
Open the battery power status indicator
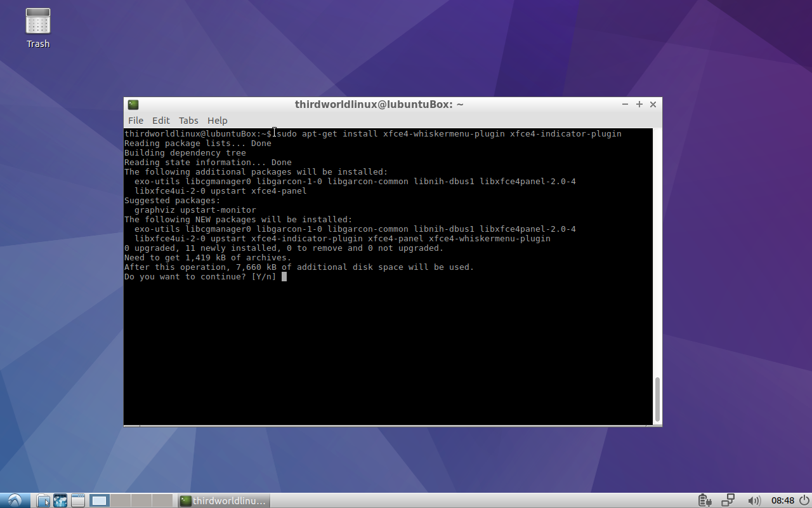(705, 501)
